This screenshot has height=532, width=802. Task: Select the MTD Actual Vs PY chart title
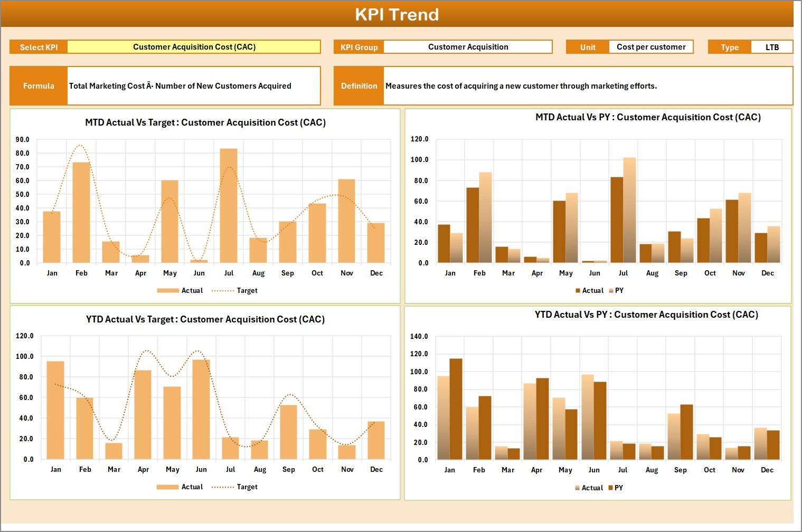click(x=648, y=117)
